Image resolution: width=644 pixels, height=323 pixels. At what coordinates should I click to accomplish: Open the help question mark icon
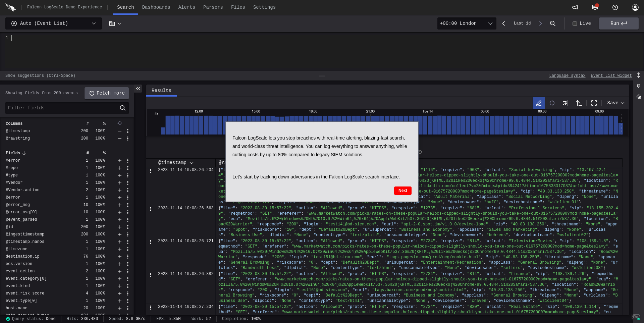click(x=615, y=7)
